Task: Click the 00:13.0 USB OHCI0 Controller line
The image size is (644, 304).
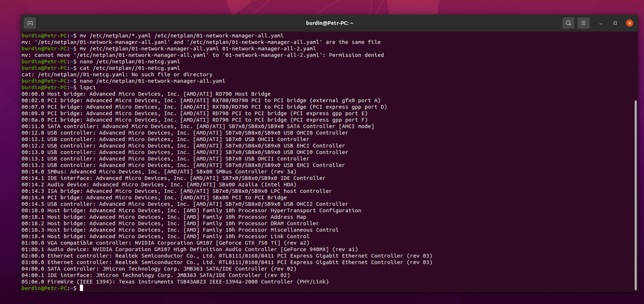Action: tap(185, 152)
